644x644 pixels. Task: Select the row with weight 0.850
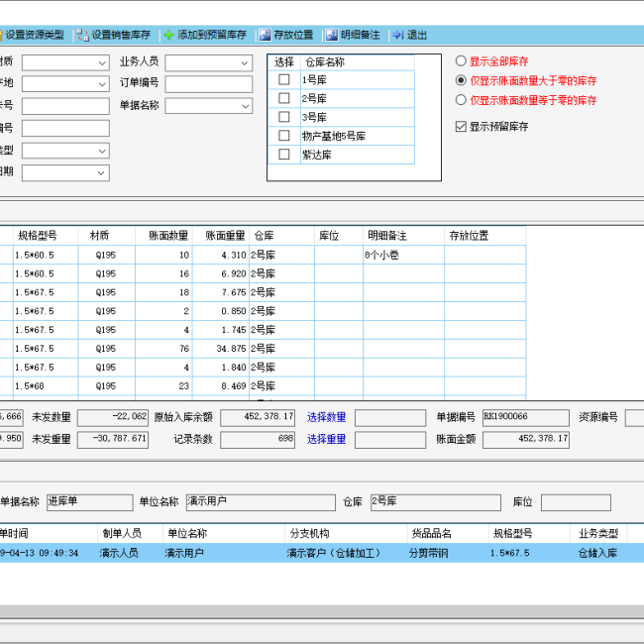tap(263, 311)
